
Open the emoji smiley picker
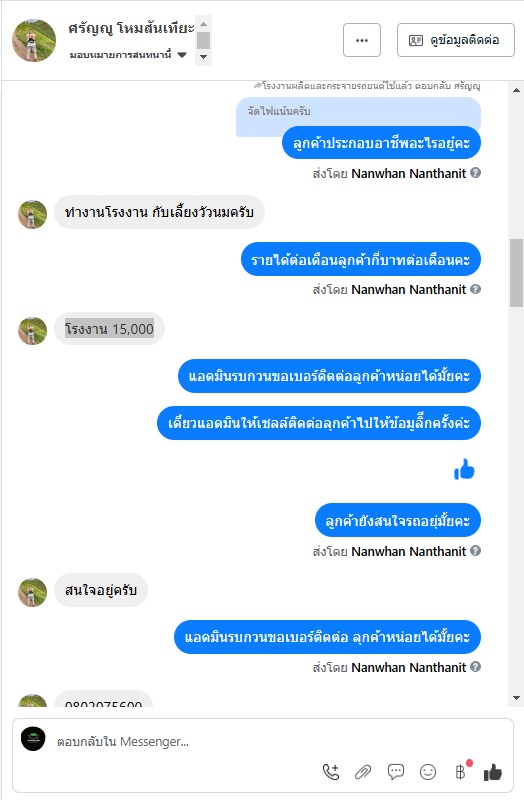click(x=428, y=772)
